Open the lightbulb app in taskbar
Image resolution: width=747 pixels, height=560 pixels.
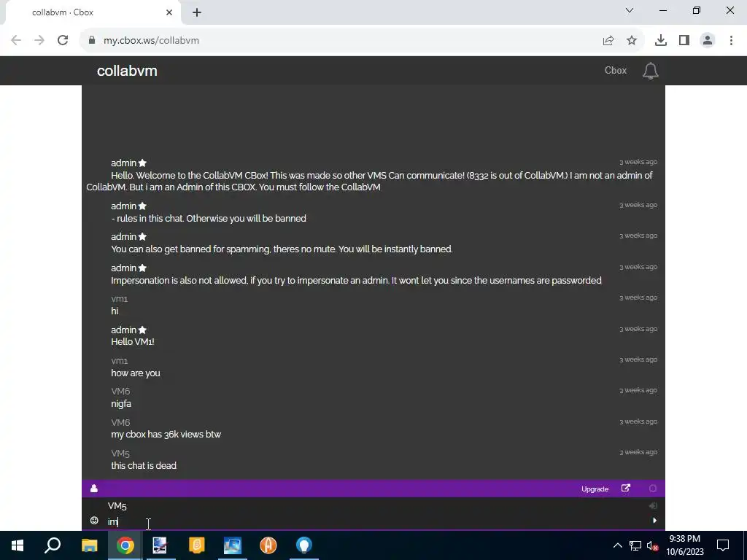coord(304,545)
